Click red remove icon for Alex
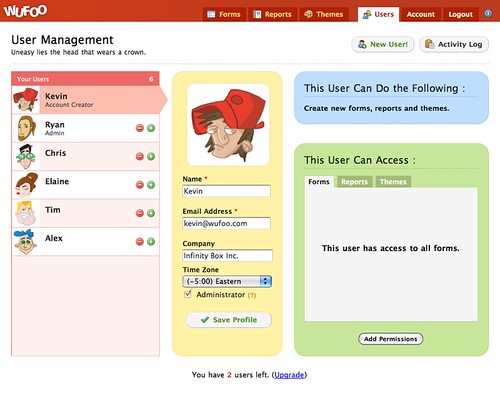 (x=140, y=241)
